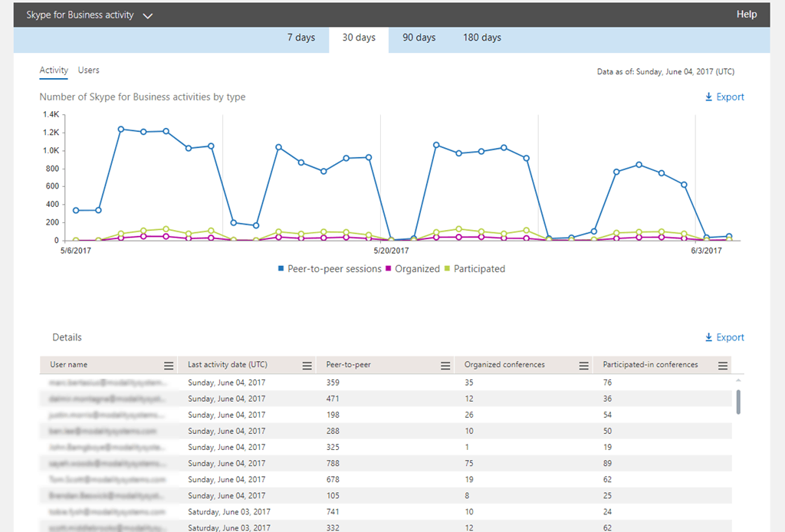Click the Details table scrollbar thumb

[x=738, y=401]
